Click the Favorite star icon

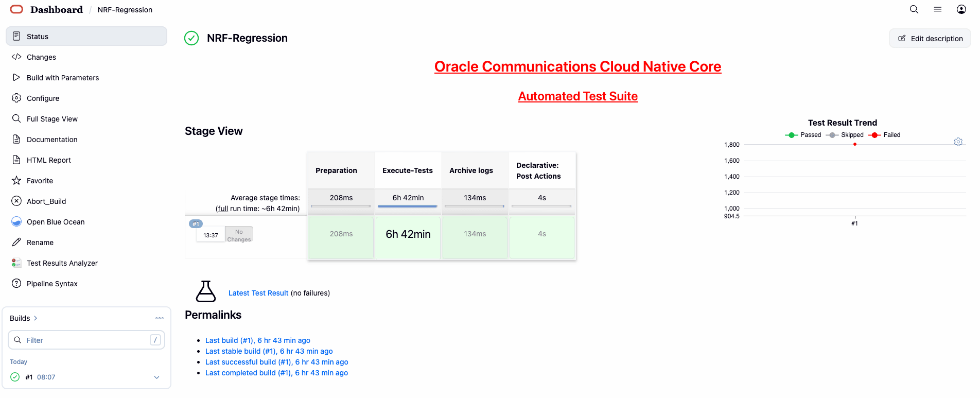(x=16, y=180)
